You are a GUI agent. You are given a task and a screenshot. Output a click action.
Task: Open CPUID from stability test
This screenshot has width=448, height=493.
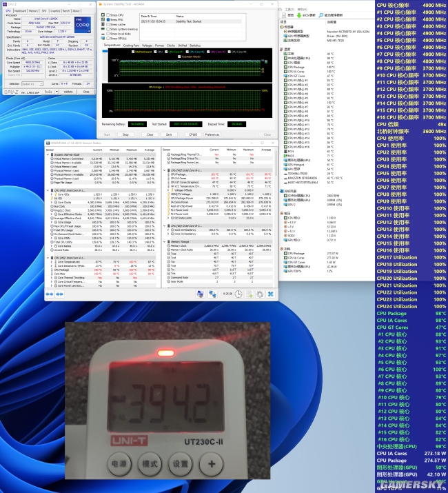click(x=193, y=134)
